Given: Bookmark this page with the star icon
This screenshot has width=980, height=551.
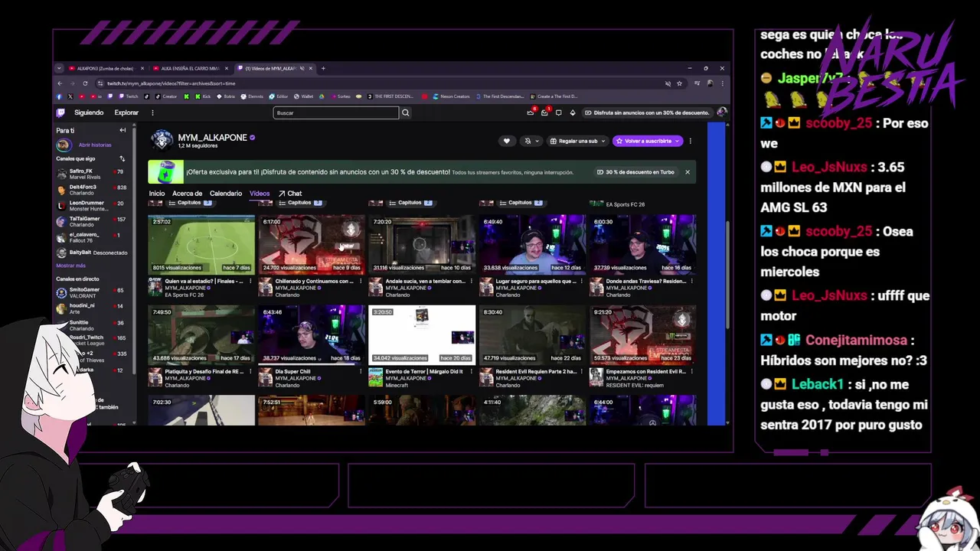Looking at the screenshot, I should (x=679, y=83).
